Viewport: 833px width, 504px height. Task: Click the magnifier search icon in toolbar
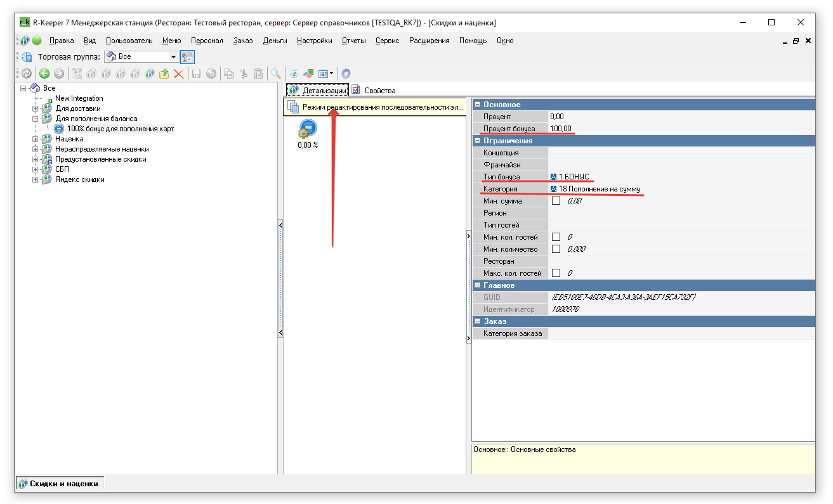pos(276,74)
